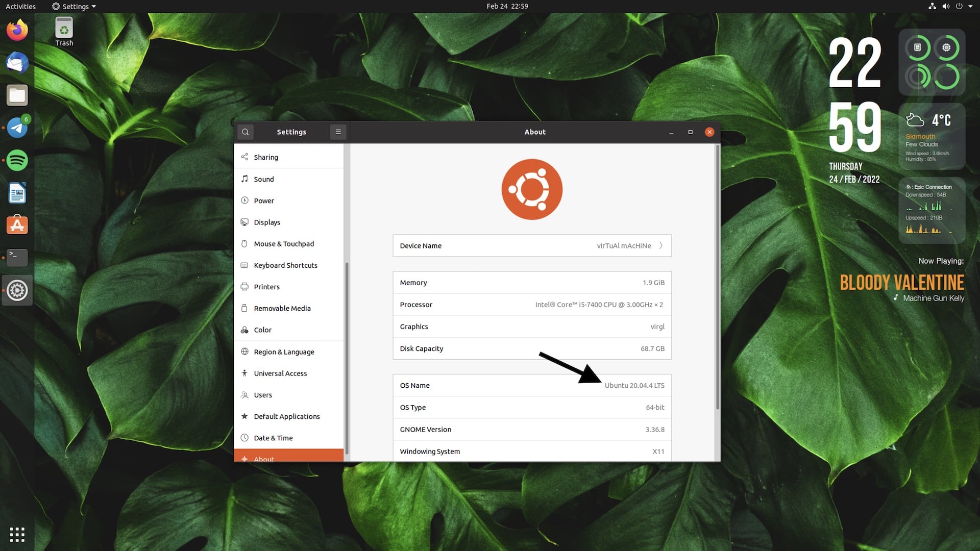Click the Device Name field
980x551 pixels.
[532, 245]
